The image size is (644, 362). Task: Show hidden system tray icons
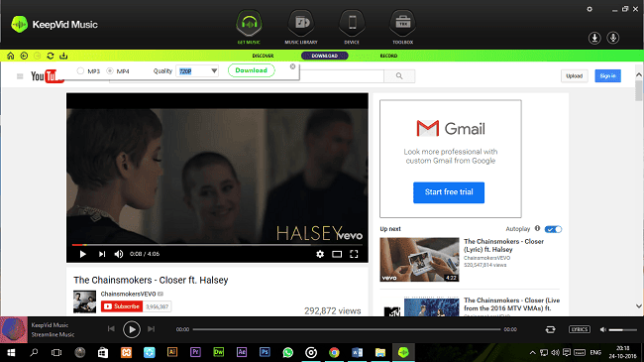click(532, 352)
